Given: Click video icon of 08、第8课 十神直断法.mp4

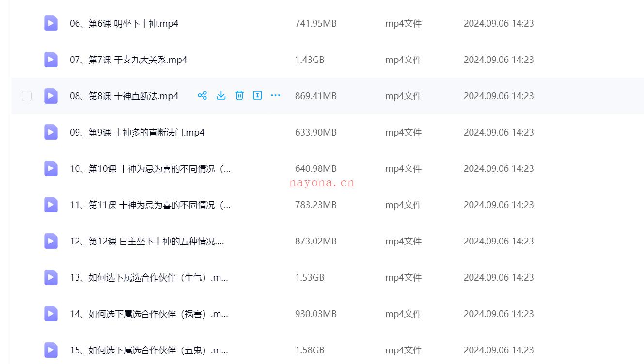Looking at the screenshot, I should tap(51, 96).
